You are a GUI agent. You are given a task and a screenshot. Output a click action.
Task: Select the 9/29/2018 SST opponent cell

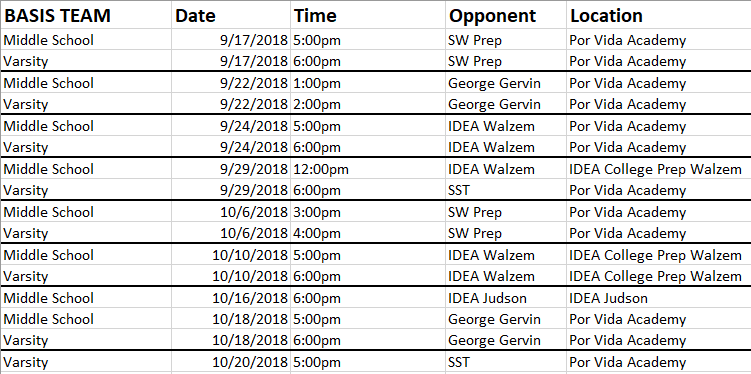point(506,190)
